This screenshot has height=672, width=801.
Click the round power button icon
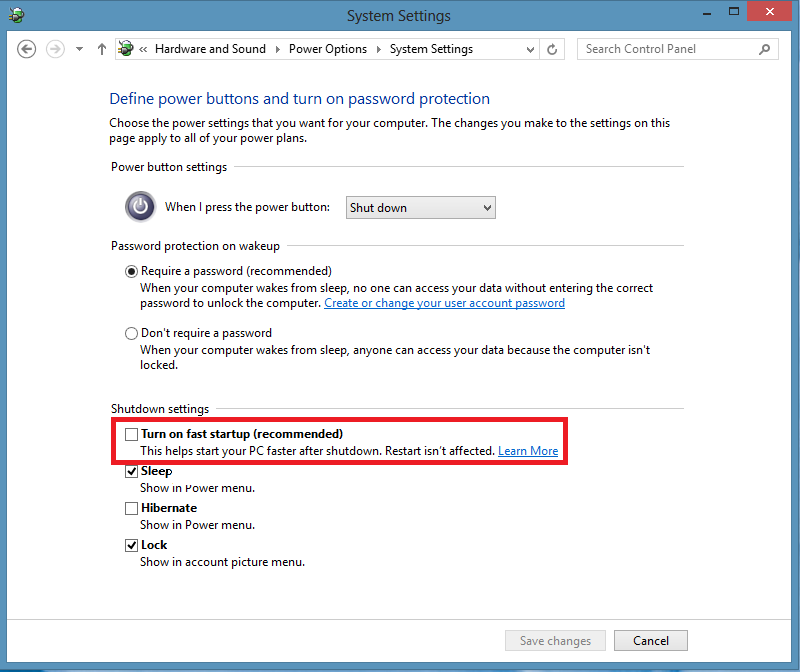(x=140, y=206)
